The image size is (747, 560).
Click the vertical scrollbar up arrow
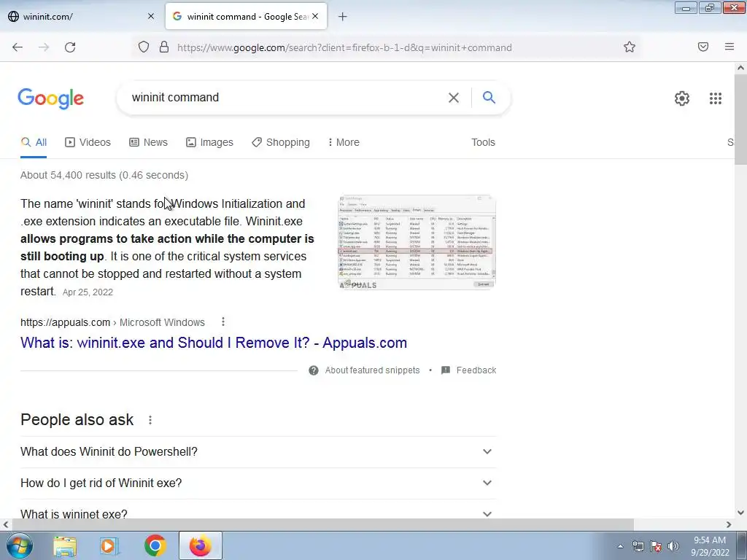[740, 68]
